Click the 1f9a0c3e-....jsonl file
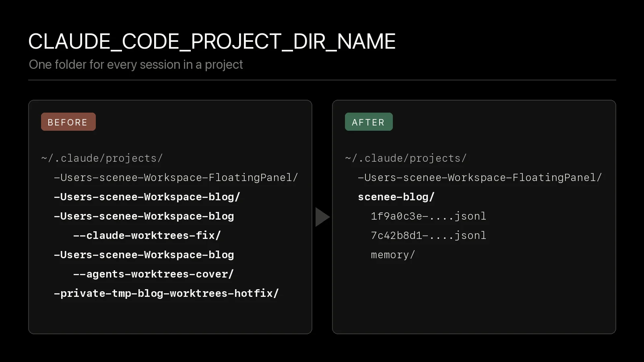Viewport: 644px width, 362px height. tap(428, 216)
